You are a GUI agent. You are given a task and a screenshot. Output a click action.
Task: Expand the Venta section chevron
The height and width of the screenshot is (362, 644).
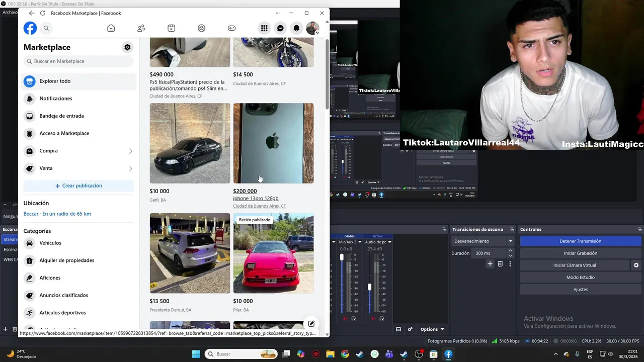tap(130, 168)
